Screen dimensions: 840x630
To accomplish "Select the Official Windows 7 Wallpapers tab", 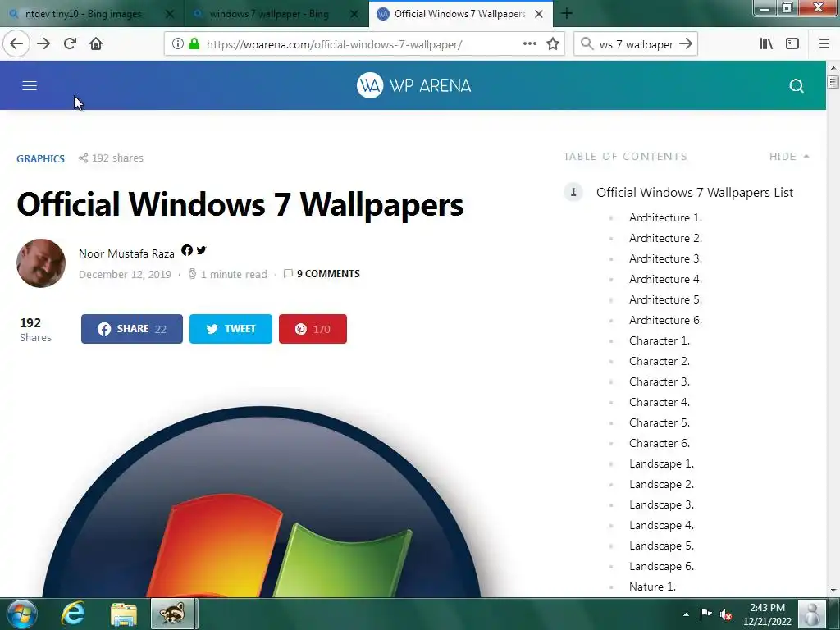I will point(459,14).
